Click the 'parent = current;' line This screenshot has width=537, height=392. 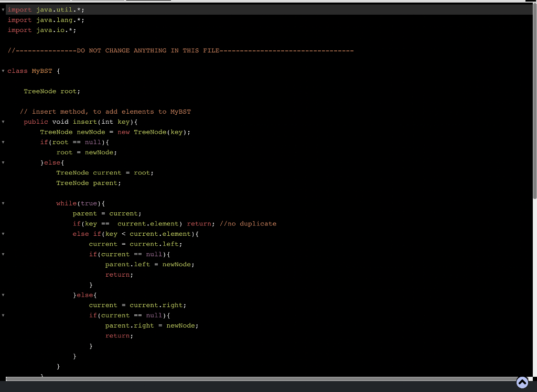(107, 214)
